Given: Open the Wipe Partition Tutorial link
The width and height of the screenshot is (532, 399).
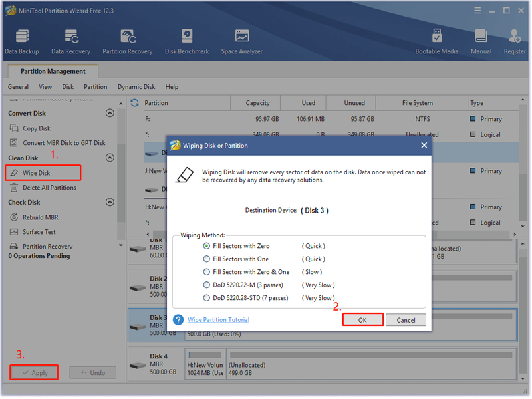Looking at the screenshot, I should 219,320.
